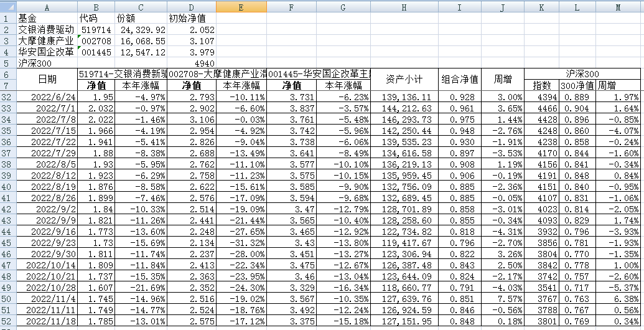Select cell 华安国企改革

[47, 52]
